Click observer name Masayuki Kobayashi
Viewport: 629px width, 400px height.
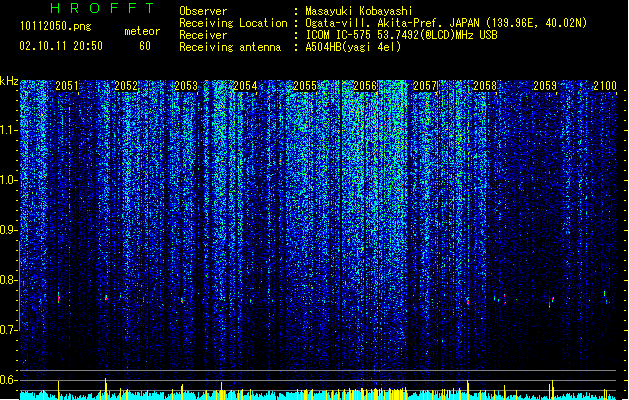tap(359, 11)
